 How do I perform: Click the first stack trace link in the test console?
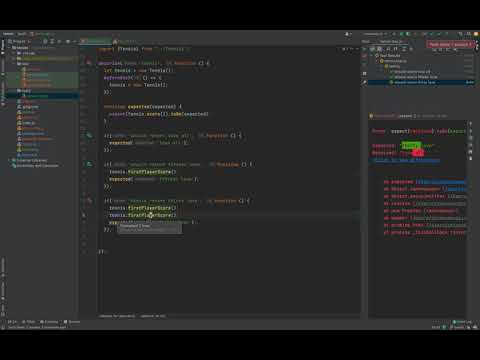441,182
